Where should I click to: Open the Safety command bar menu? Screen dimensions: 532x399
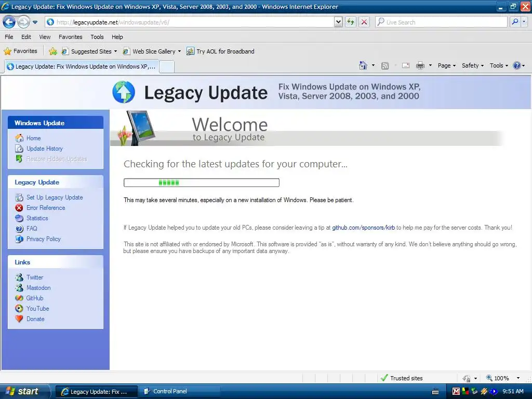473,65
